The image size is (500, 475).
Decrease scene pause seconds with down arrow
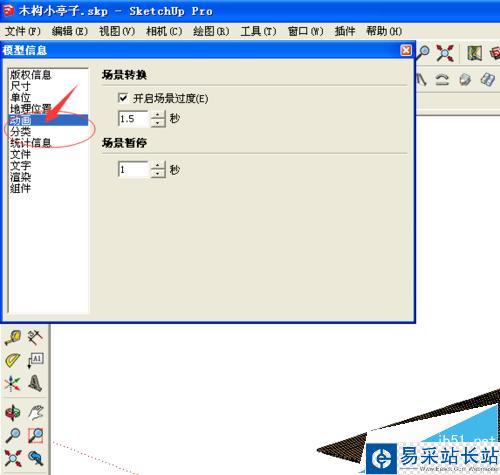tap(158, 174)
